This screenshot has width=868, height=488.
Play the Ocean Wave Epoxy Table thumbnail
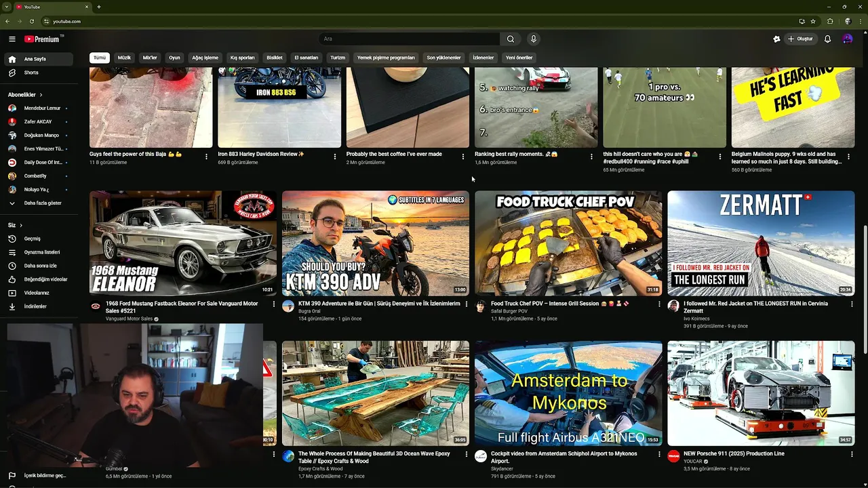pyautogui.click(x=376, y=393)
